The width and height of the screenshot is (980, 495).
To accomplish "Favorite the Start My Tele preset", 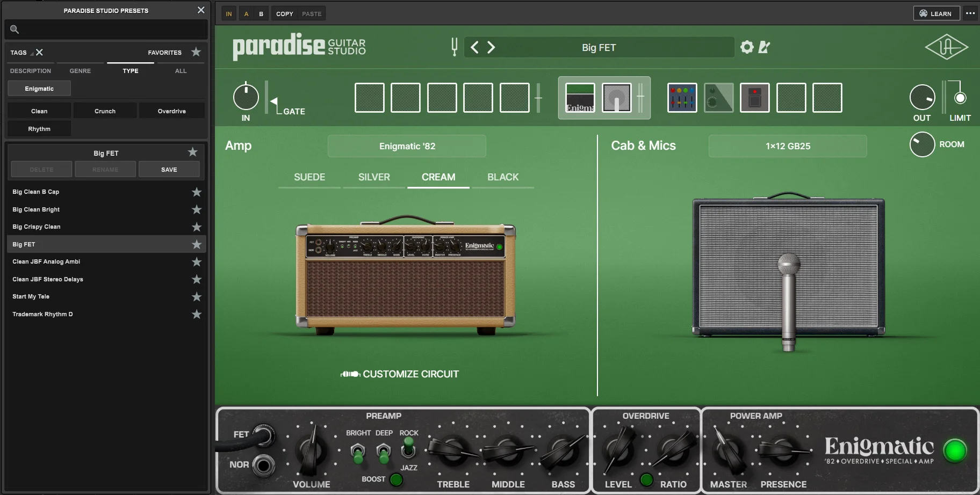I will (197, 296).
